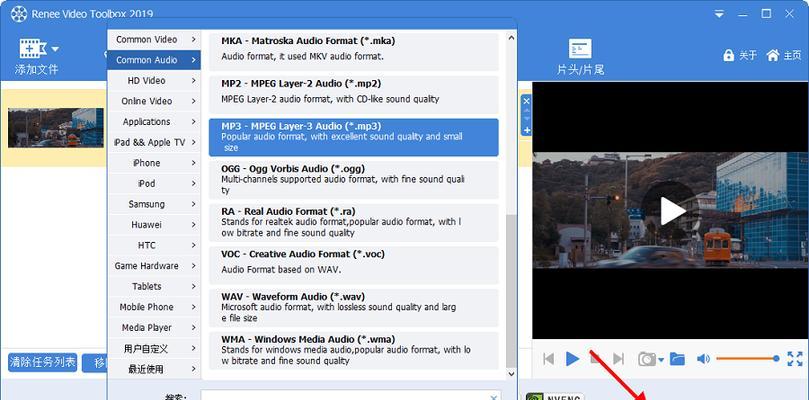Expand the Samsung submenu chevron
The height and width of the screenshot is (400, 809).
[193, 204]
